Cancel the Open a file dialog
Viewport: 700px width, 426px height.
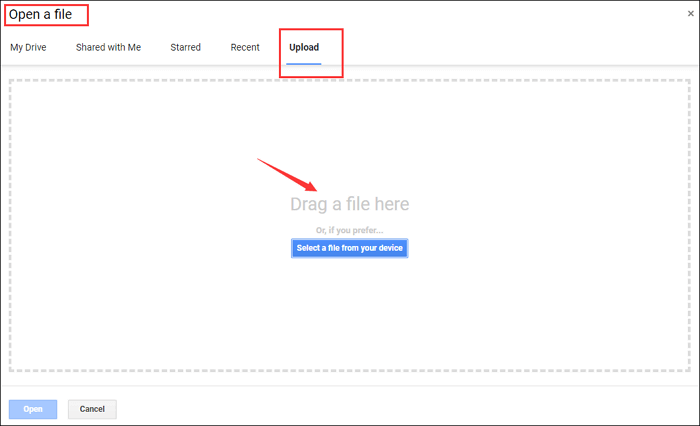[x=92, y=409]
